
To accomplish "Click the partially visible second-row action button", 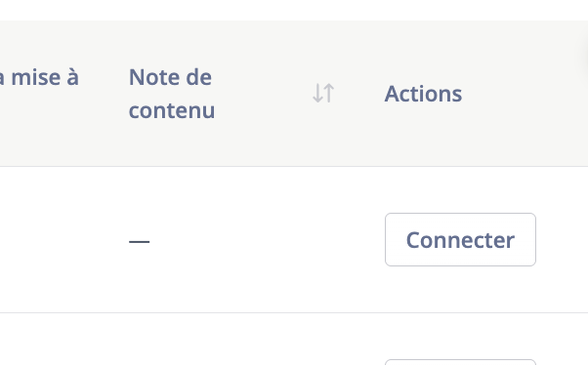I will pos(460,362).
